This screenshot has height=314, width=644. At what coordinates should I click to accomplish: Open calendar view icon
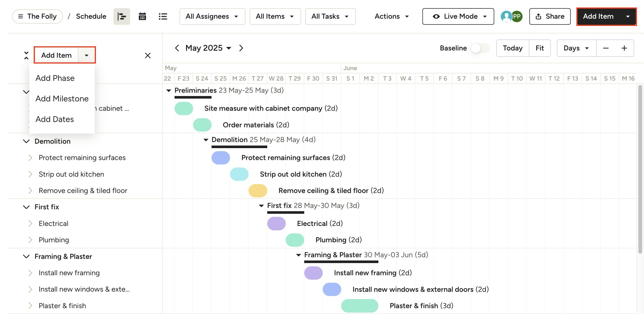click(142, 17)
